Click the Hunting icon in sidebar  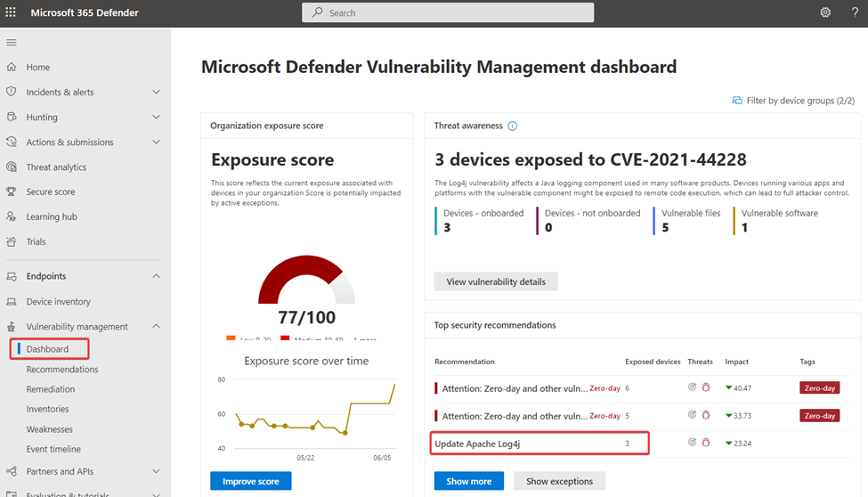[x=11, y=117]
